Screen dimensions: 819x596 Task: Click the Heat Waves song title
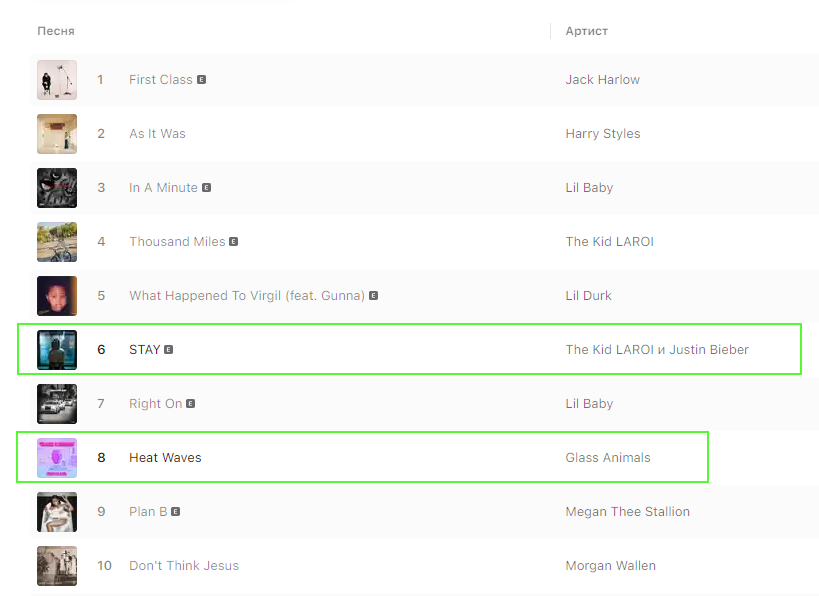click(165, 458)
